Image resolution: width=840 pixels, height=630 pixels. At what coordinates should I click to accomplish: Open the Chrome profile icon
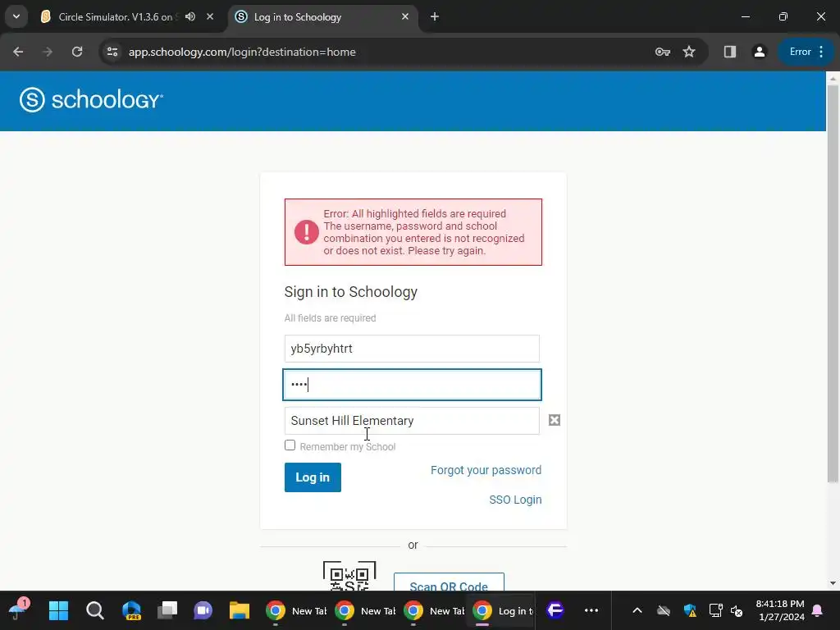[x=759, y=52]
